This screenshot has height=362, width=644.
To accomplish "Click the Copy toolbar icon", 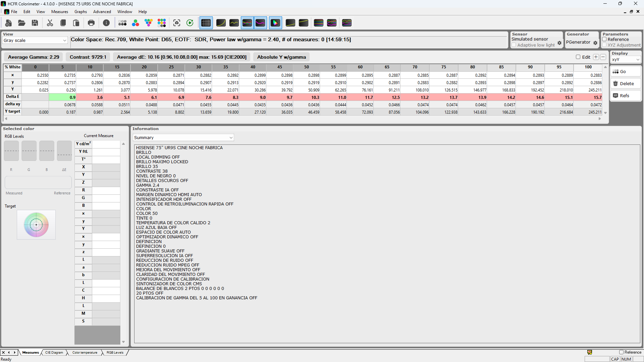I will [x=63, y=23].
